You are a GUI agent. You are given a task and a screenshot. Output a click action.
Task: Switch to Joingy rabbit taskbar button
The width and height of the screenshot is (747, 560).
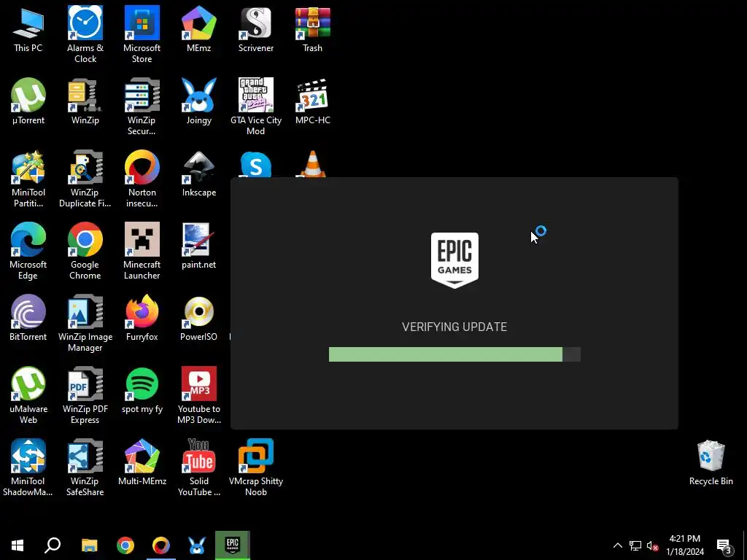click(x=197, y=545)
